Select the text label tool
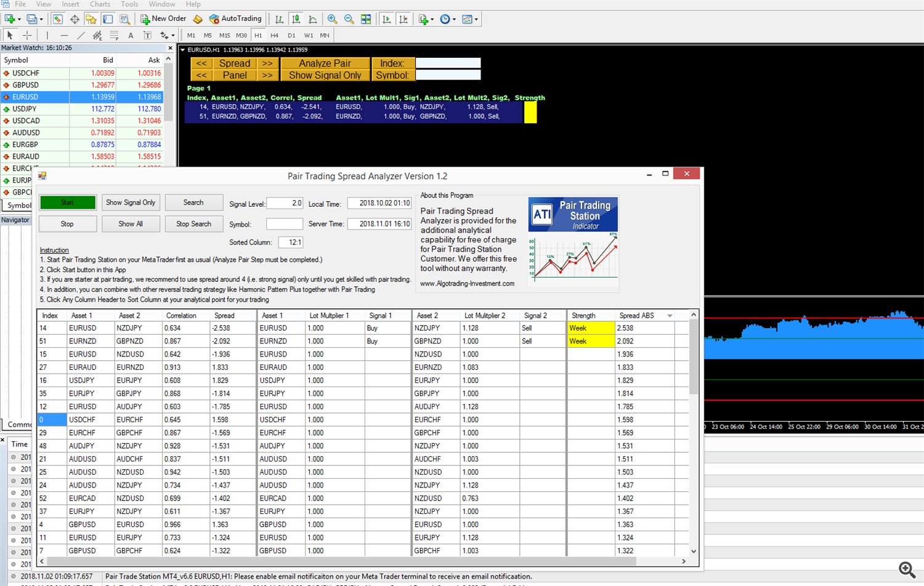The image size is (924, 586). click(147, 36)
